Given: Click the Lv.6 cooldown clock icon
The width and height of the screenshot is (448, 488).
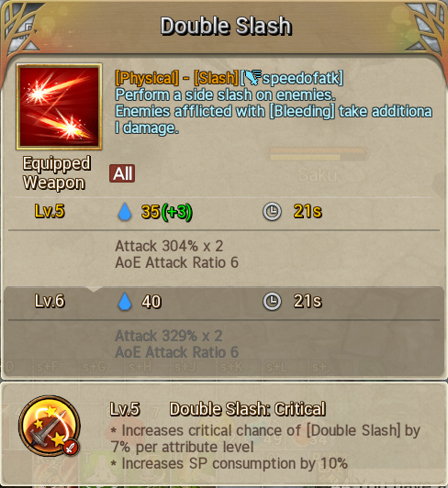Looking at the screenshot, I should point(272,301).
